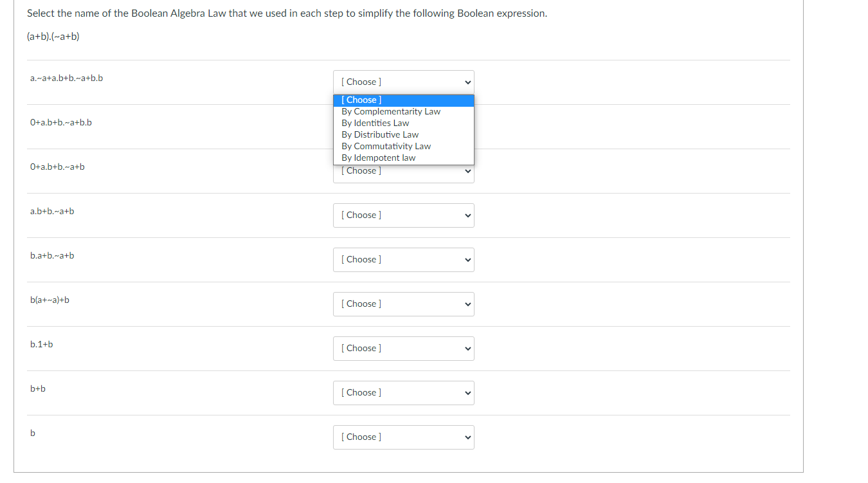
Task: Click the chevron icon on the "b.1+b" dropdown
Action: tap(468, 348)
